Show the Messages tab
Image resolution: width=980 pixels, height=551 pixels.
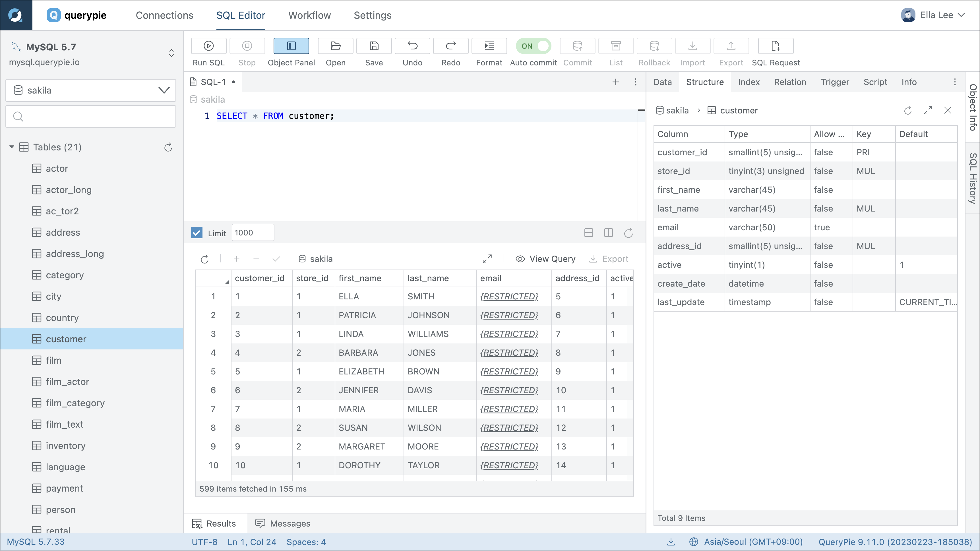(x=283, y=524)
